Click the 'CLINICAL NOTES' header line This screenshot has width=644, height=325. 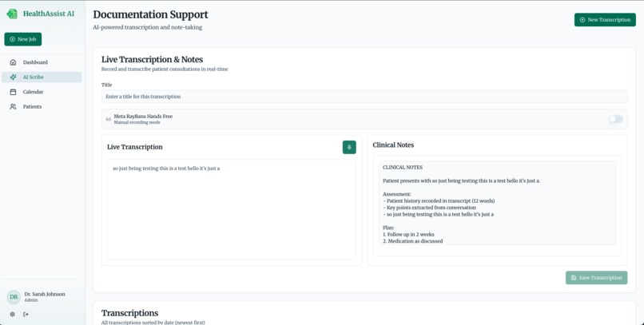tap(403, 168)
